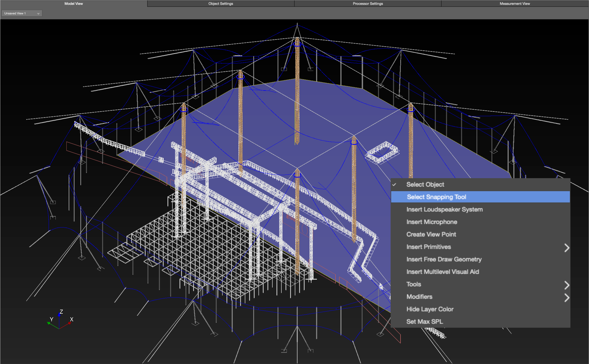
Task: Select Insert Microphone from the menu
Action: [x=481, y=222]
